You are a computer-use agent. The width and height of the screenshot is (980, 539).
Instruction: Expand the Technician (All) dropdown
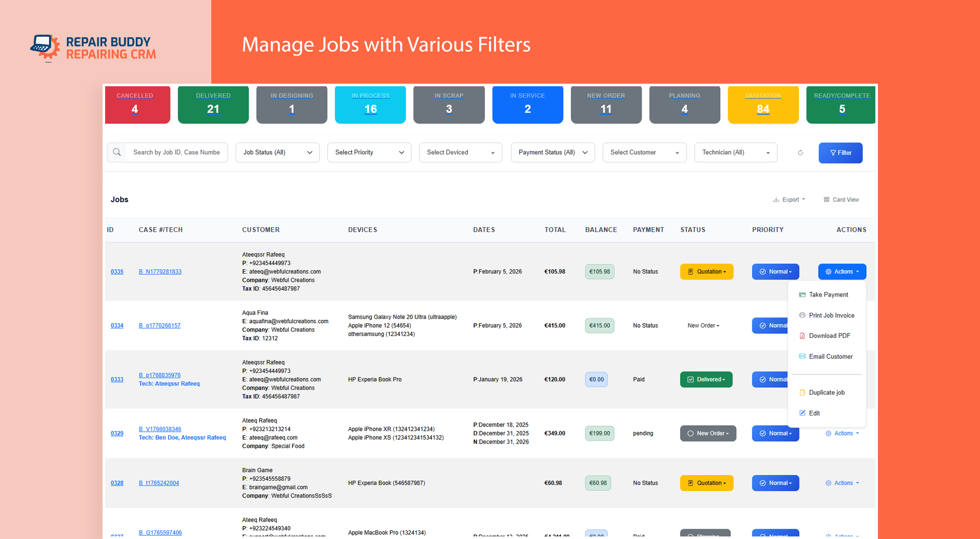point(736,153)
